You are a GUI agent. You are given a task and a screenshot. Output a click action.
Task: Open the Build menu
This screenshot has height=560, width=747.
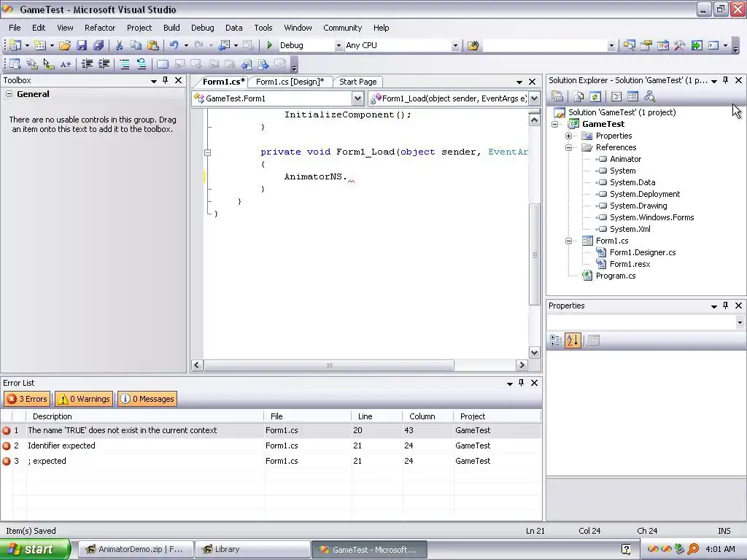171,28
